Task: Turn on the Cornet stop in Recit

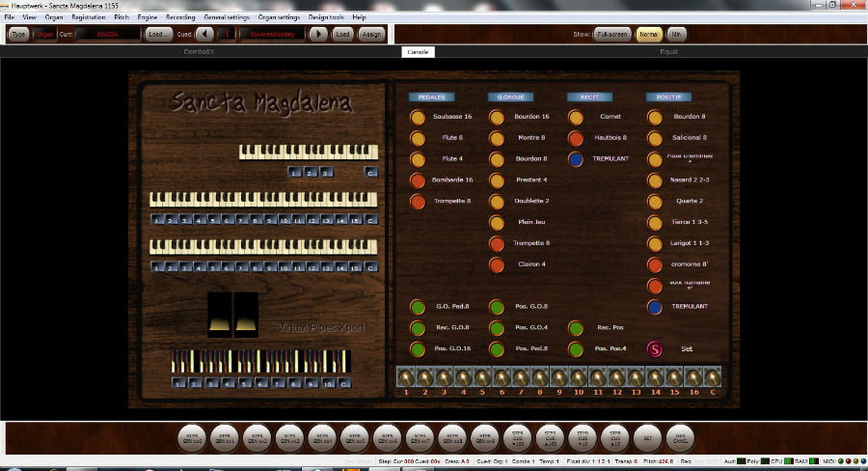Action: click(x=576, y=117)
